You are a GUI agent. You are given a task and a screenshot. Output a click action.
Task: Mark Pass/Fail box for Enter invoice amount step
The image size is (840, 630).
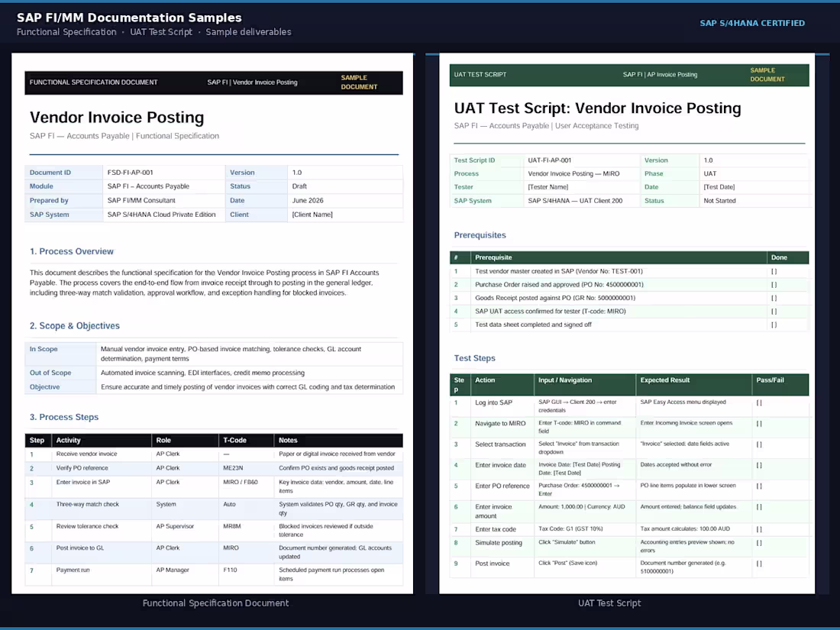[x=759, y=507]
